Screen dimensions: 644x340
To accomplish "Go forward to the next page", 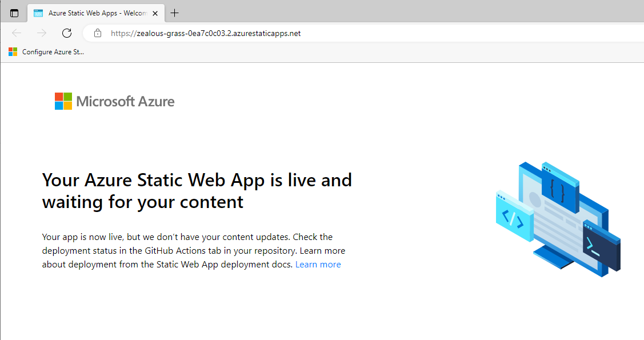I will (42, 33).
